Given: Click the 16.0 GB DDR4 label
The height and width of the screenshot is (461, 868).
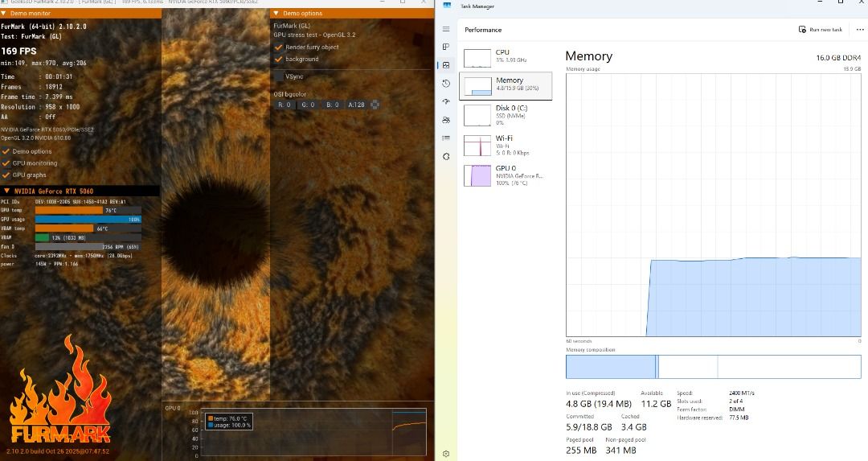Looking at the screenshot, I should click(838, 58).
